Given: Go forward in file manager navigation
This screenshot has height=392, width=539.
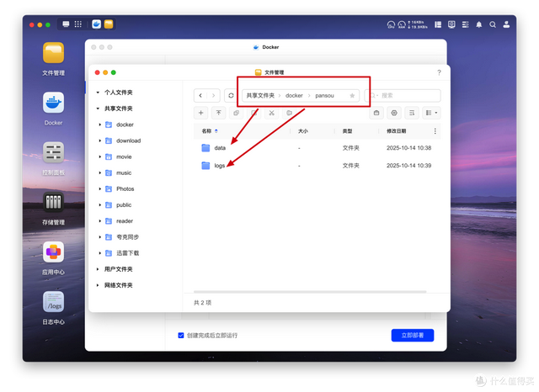Looking at the screenshot, I should point(213,95).
